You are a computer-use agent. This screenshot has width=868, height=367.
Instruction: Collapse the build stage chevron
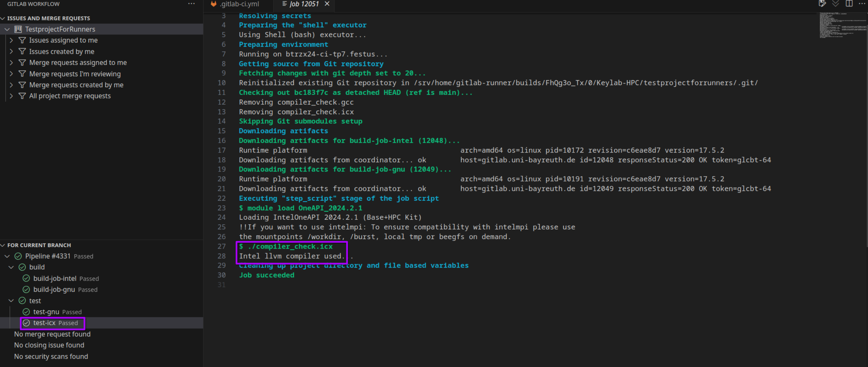11,267
